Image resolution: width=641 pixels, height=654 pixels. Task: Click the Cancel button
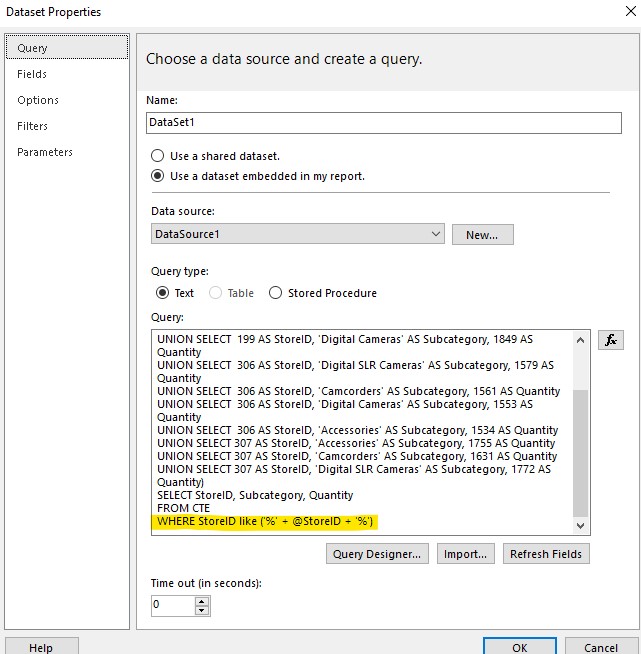coord(601,647)
